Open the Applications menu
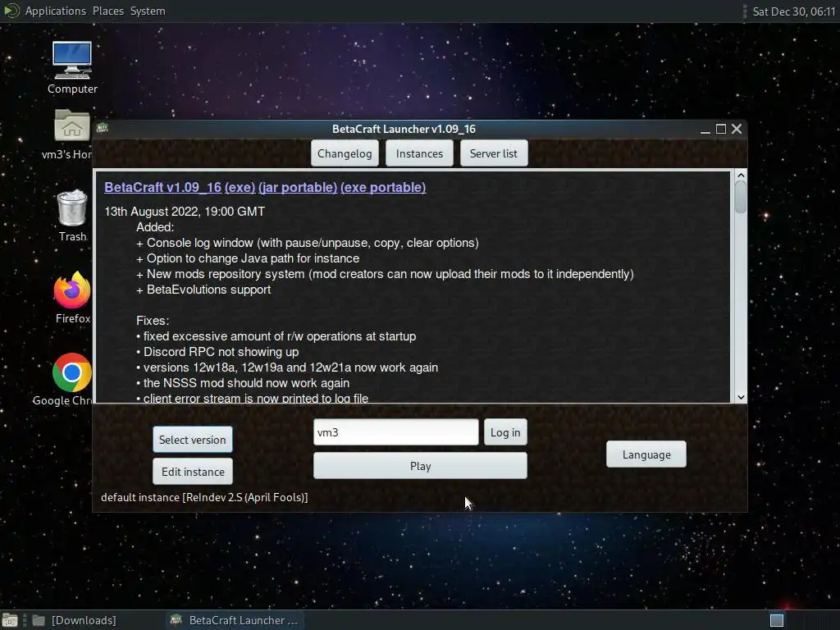840x630 pixels. (x=55, y=11)
